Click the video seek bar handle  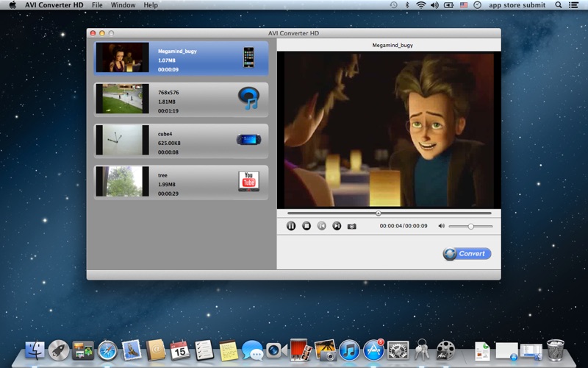379,213
